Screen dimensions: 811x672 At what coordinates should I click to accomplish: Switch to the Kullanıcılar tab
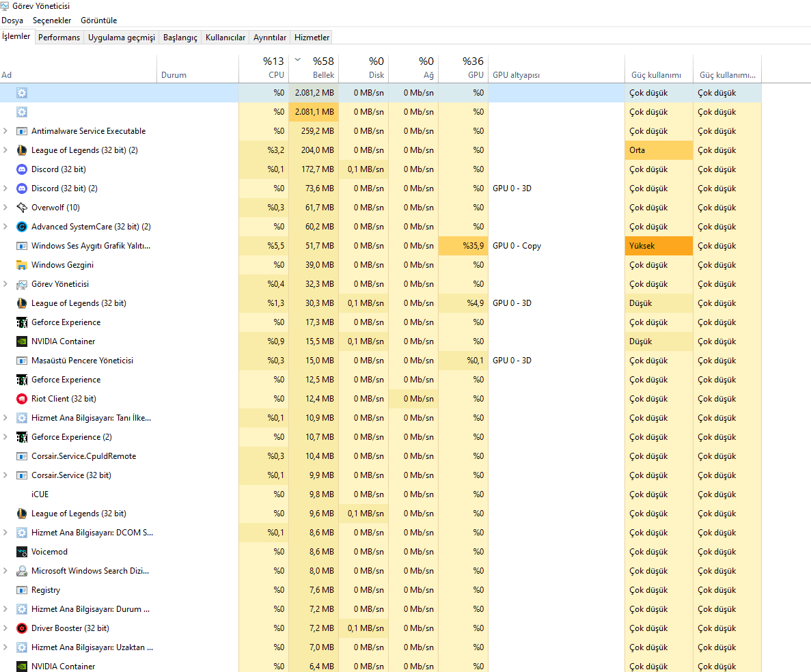(225, 38)
